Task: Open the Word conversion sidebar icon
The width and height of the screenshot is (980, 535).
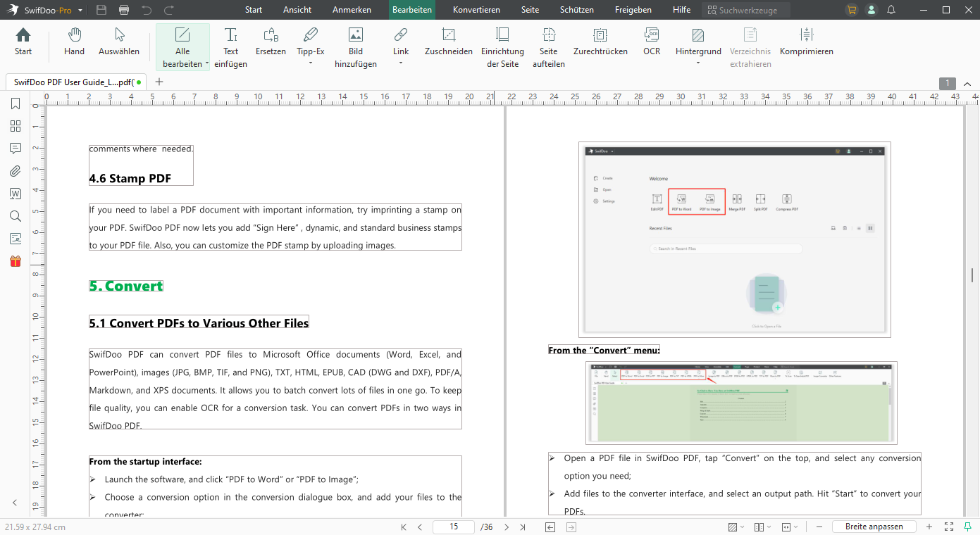Action: tap(15, 194)
